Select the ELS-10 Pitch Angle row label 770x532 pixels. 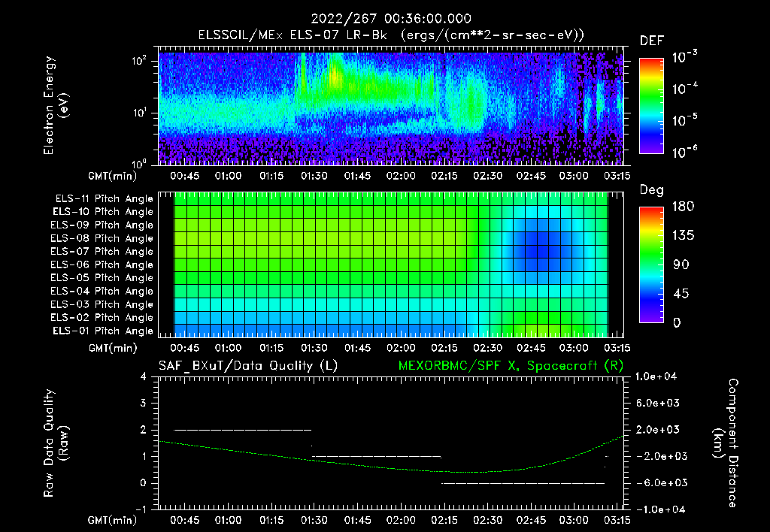tap(103, 212)
